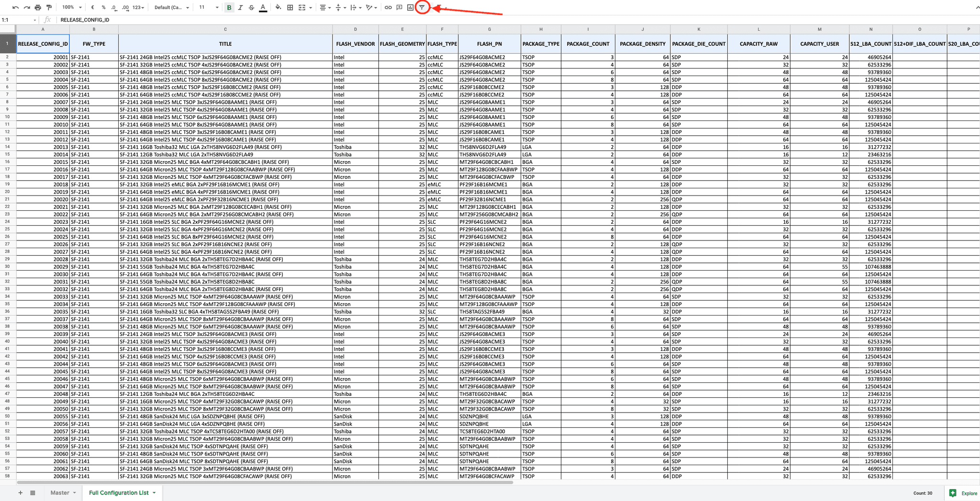
Task: Format values as currency with the euro icon
Action: tap(92, 7)
